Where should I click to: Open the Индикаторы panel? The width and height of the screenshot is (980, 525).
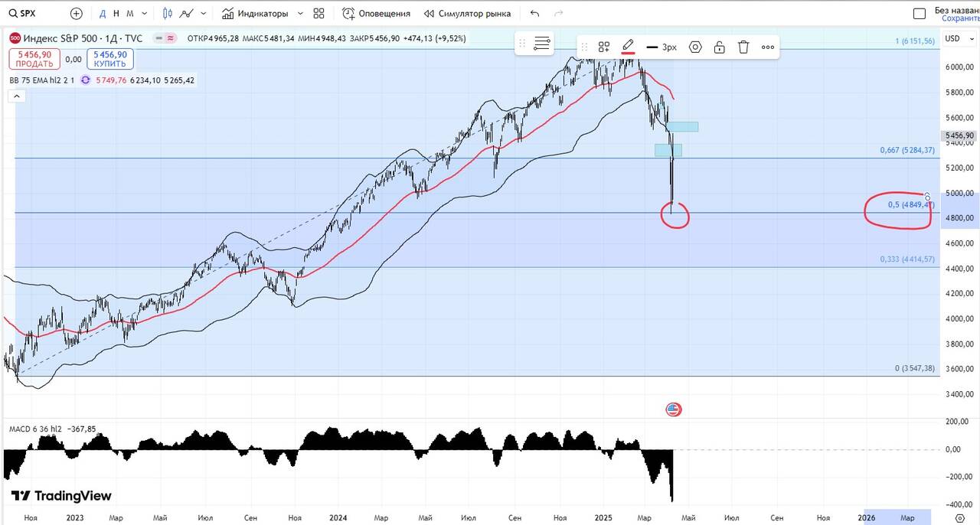(x=255, y=13)
